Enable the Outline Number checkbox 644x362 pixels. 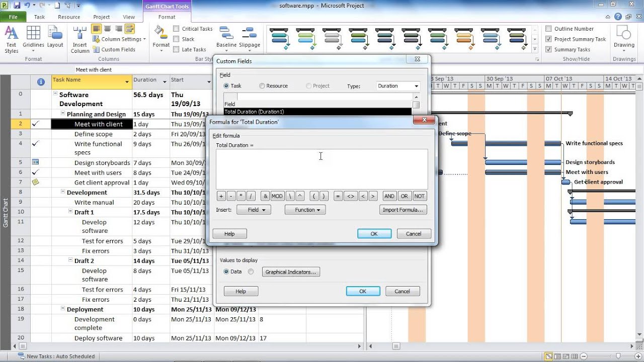point(549,29)
